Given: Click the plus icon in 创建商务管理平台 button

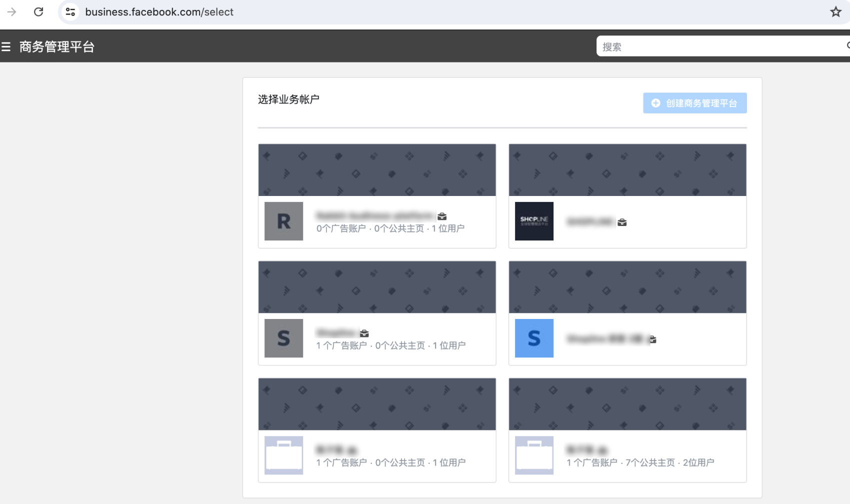Looking at the screenshot, I should pos(655,103).
